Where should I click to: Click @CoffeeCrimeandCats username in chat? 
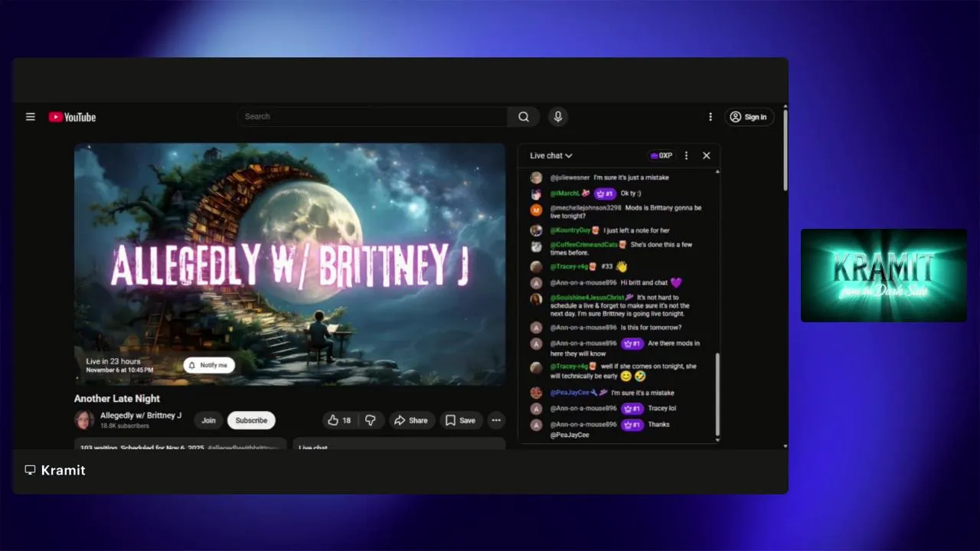pos(584,245)
